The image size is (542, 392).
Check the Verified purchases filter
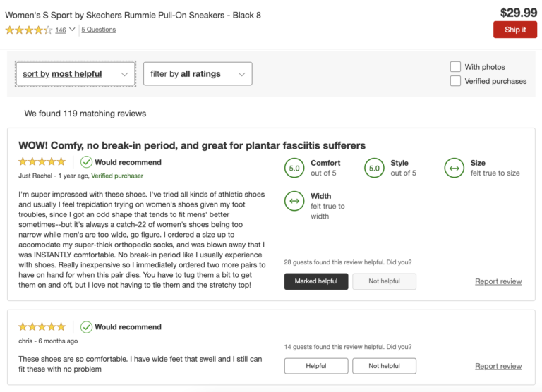456,81
